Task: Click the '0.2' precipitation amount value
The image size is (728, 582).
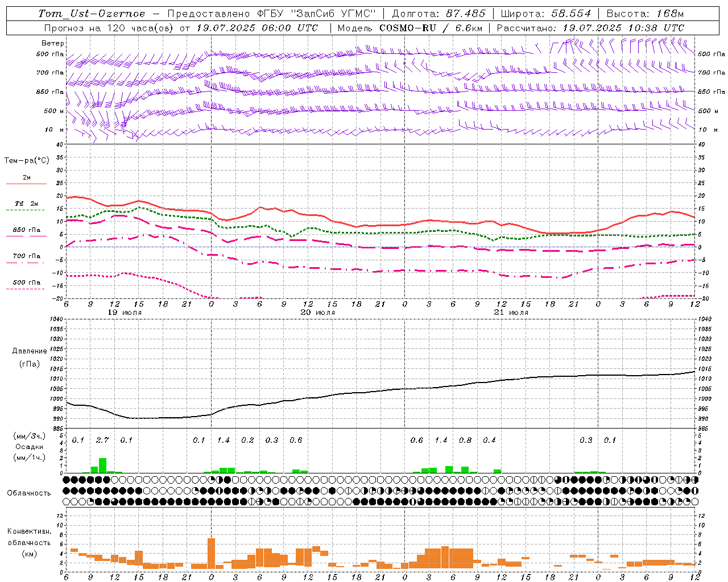Action: pos(247,440)
